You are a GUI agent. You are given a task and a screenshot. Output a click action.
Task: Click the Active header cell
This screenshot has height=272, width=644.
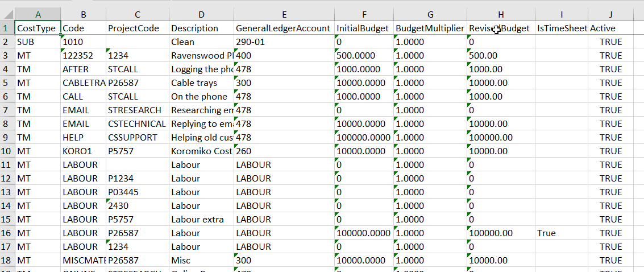pyautogui.click(x=610, y=28)
